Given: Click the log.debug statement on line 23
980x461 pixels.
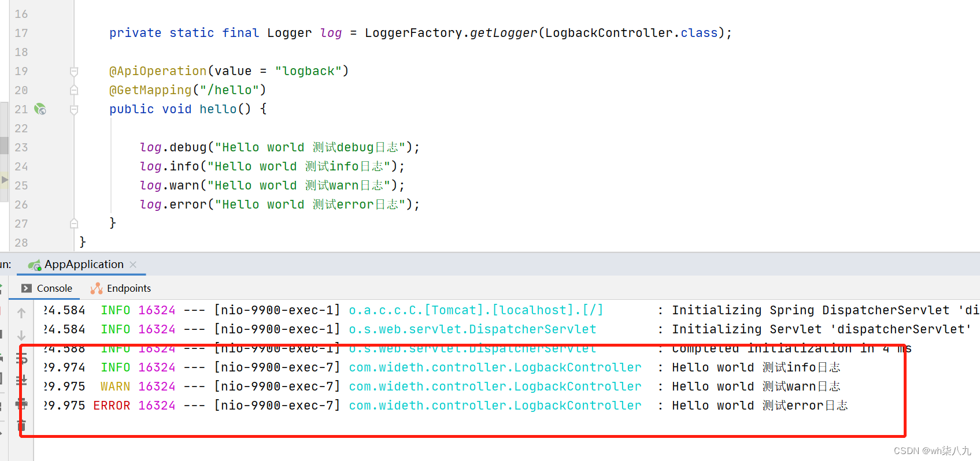Looking at the screenshot, I should pos(279,147).
